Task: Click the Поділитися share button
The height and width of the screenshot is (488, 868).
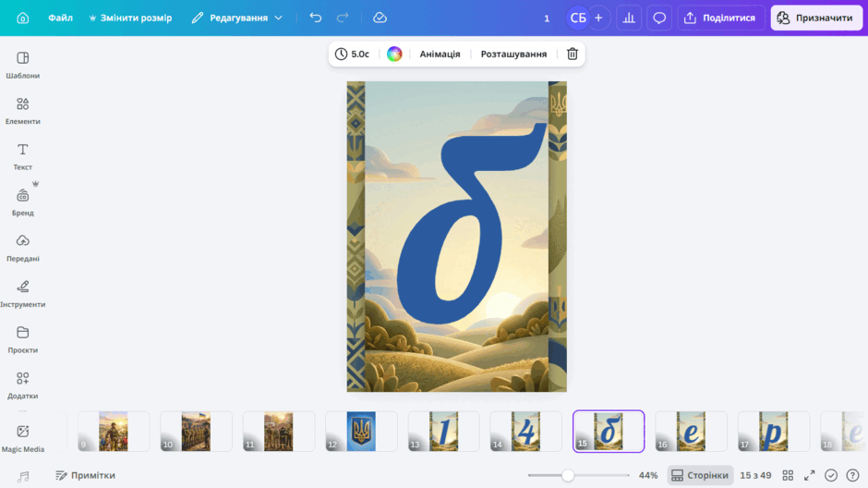Action: 721,18
